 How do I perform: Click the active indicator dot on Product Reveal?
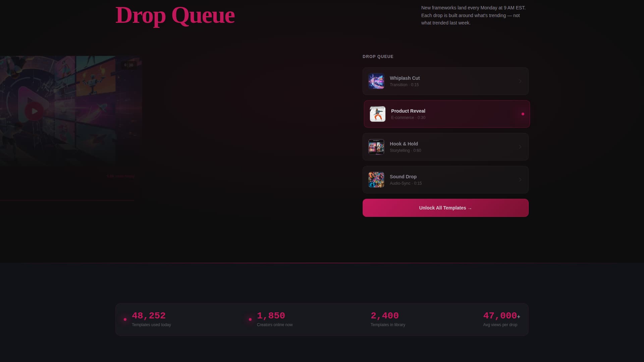coord(523,114)
